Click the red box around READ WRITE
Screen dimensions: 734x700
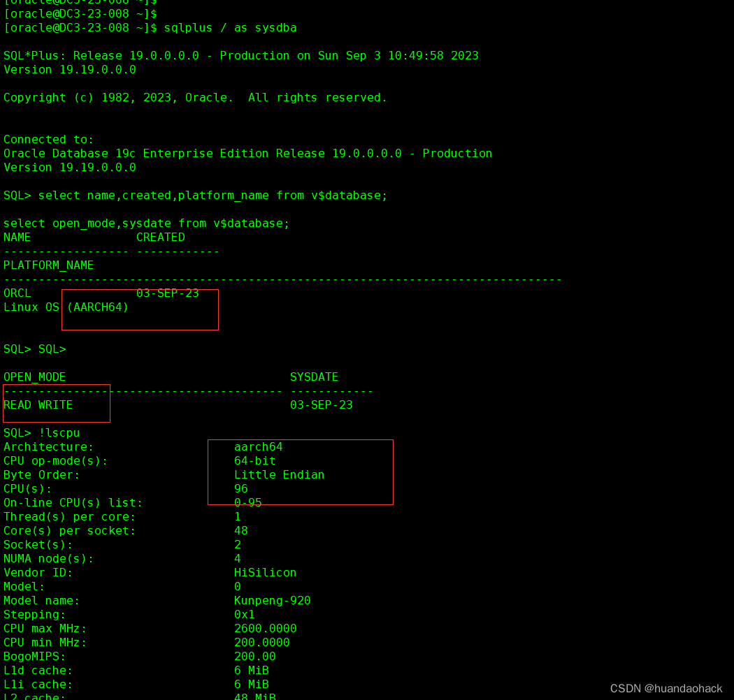pyautogui.click(x=56, y=403)
